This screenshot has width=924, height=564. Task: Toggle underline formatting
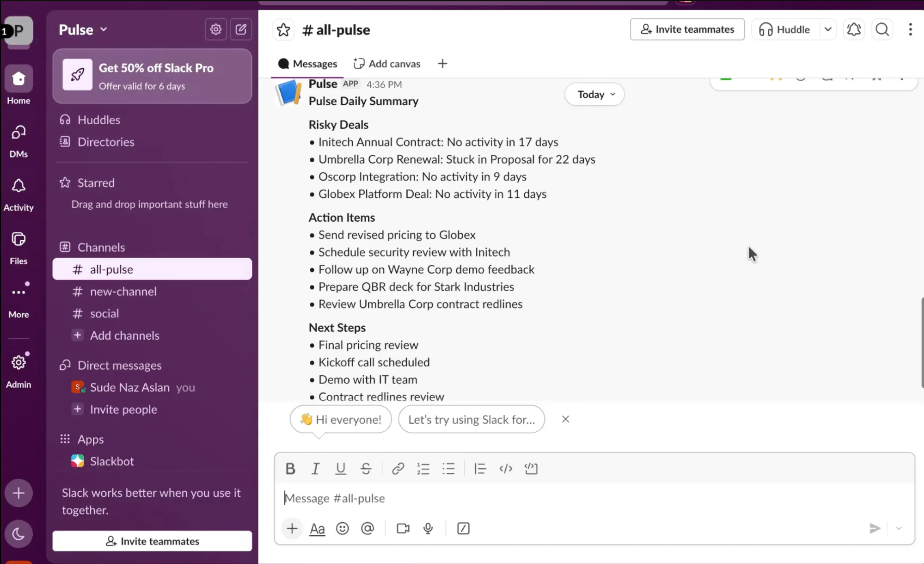point(340,468)
